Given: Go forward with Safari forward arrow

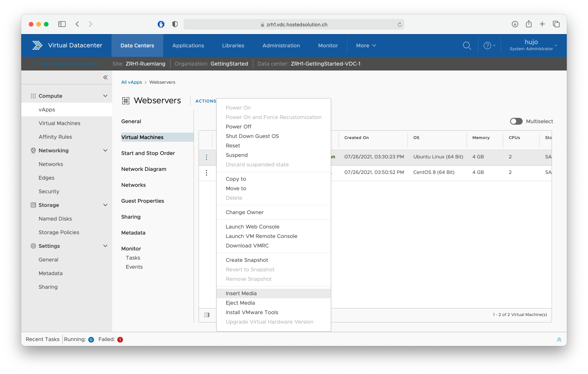Looking at the screenshot, I should (x=90, y=24).
